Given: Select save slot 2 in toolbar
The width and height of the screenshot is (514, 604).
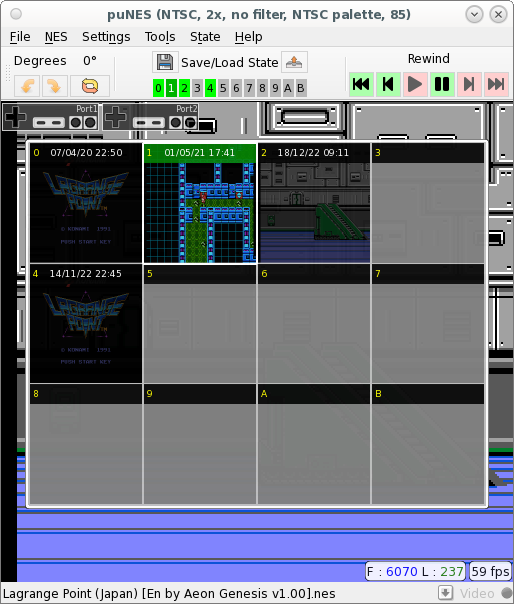Looking at the screenshot, I should pyautogui.click(x=184, y=88).
